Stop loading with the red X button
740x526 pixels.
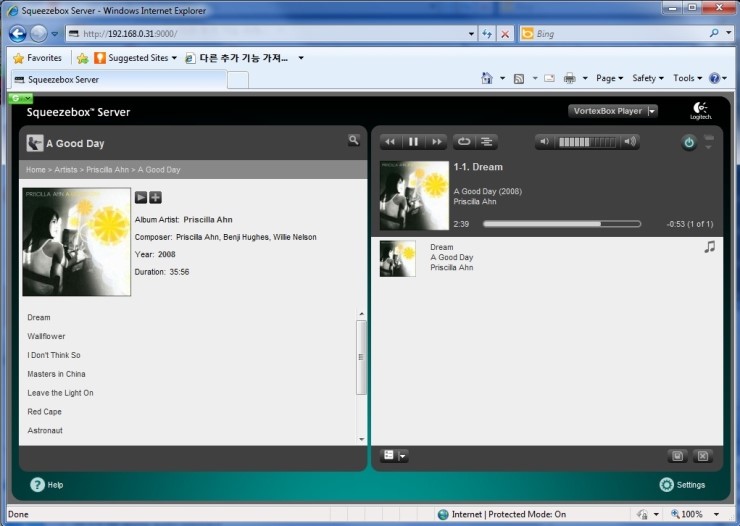pos(505,33)
